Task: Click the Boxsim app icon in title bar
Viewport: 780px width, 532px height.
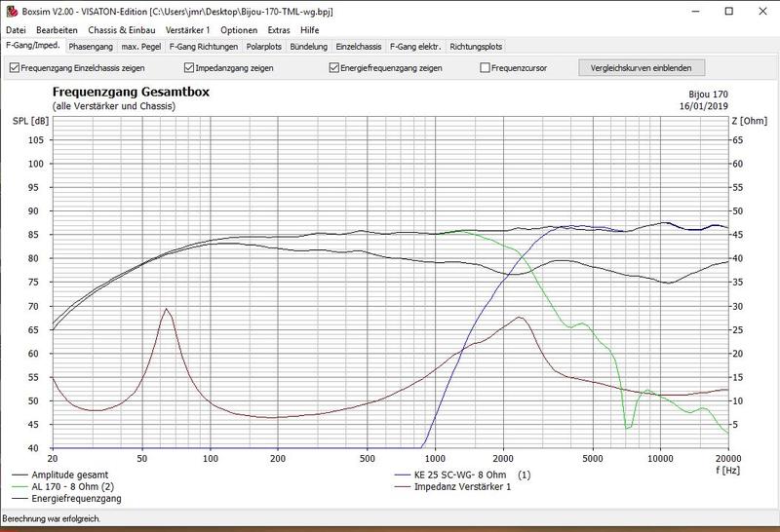Action: (x=11, y=10)
